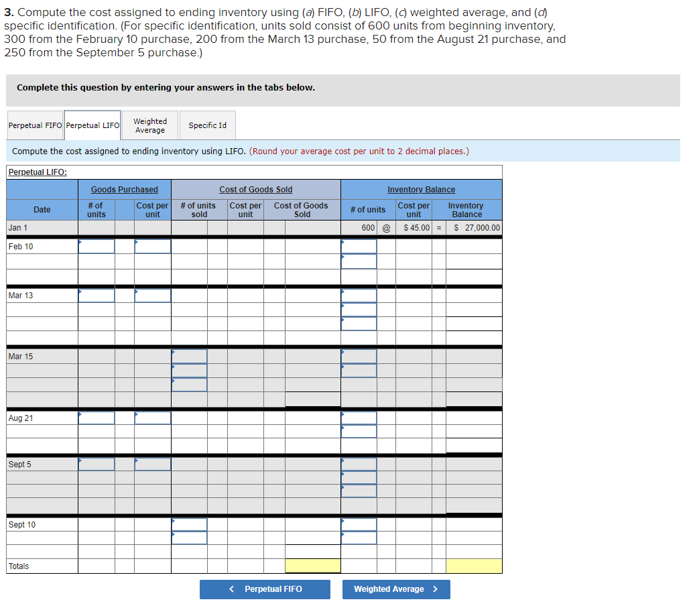Viewport: 693px width, 616px height.
Task: Select the Perpetual LIFO tab
Action: tap(92, 125)
